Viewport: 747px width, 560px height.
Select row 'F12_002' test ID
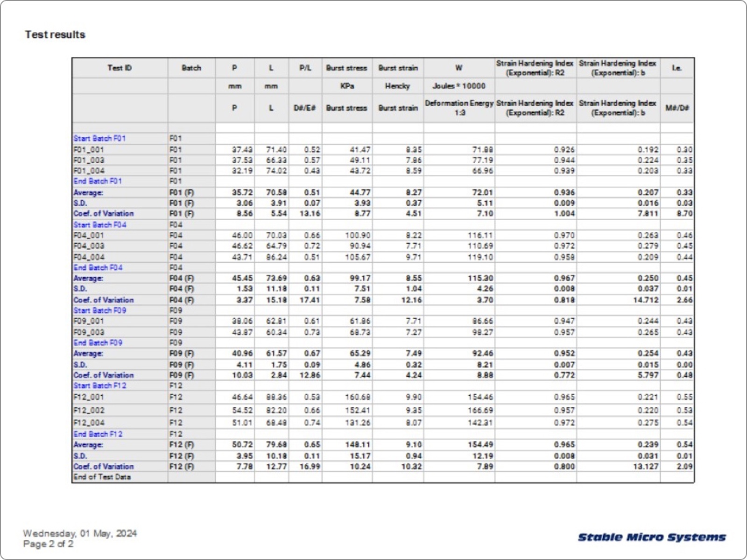[89, 410]
